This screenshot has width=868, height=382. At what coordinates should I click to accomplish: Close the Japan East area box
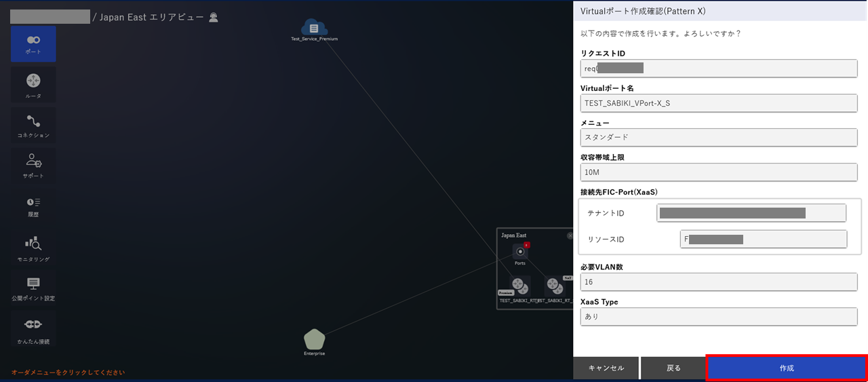click(570, 235)
